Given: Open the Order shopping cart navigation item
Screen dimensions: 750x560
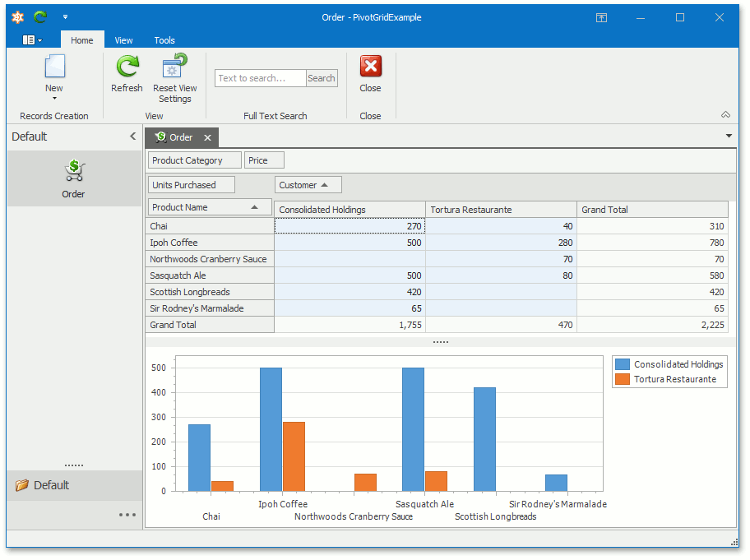Looking at the screenshot, I should coord(74,179).
